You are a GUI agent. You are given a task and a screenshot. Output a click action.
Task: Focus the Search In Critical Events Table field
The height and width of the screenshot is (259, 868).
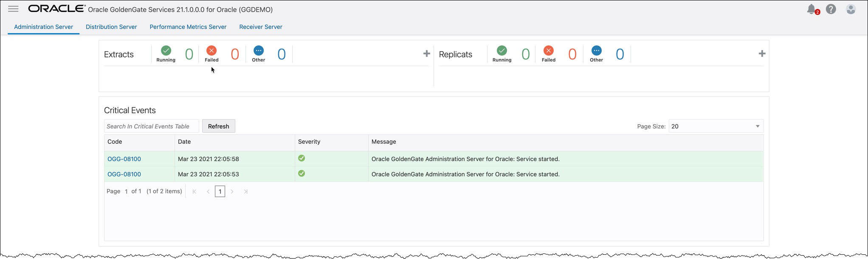point(152,126)
